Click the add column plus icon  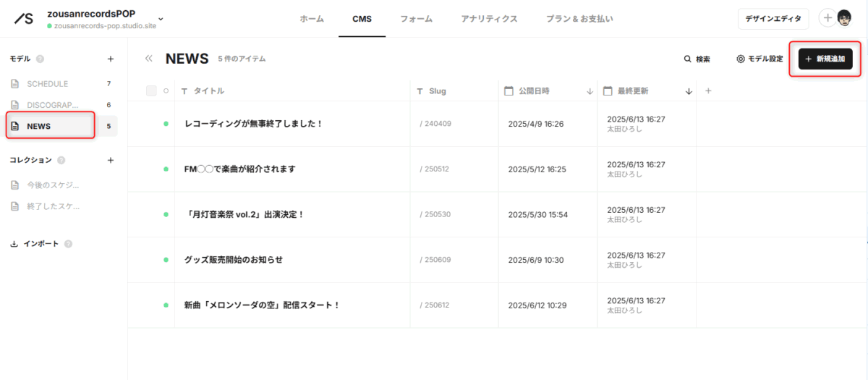coord(708,90)
